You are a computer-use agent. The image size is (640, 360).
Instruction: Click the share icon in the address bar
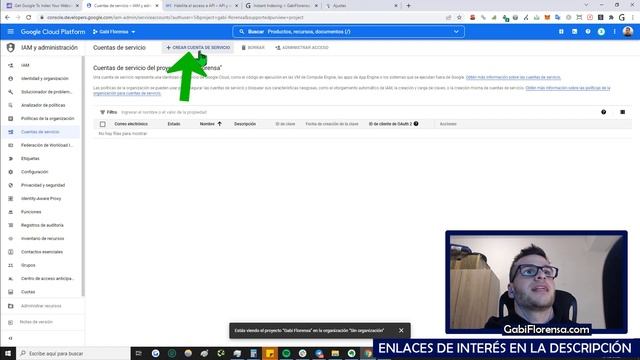coord(449,18)
